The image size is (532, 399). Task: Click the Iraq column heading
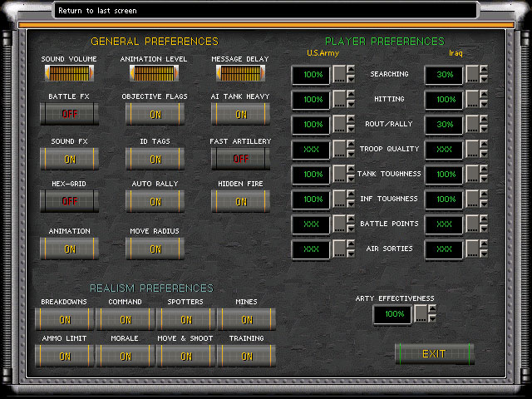pos(456,53)
